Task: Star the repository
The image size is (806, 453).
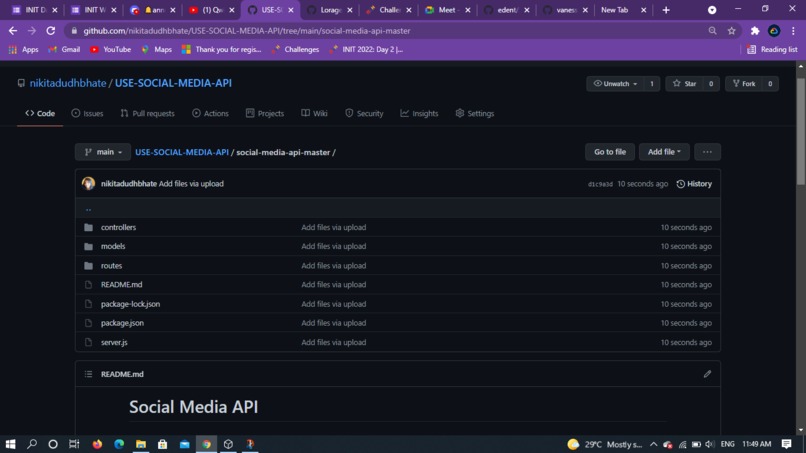Action: point(684,83)
